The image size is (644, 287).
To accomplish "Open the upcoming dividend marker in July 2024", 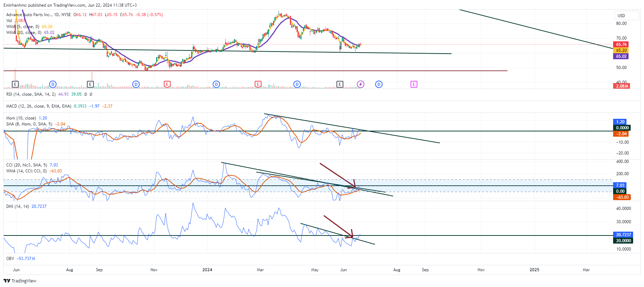I will [379, 84].
